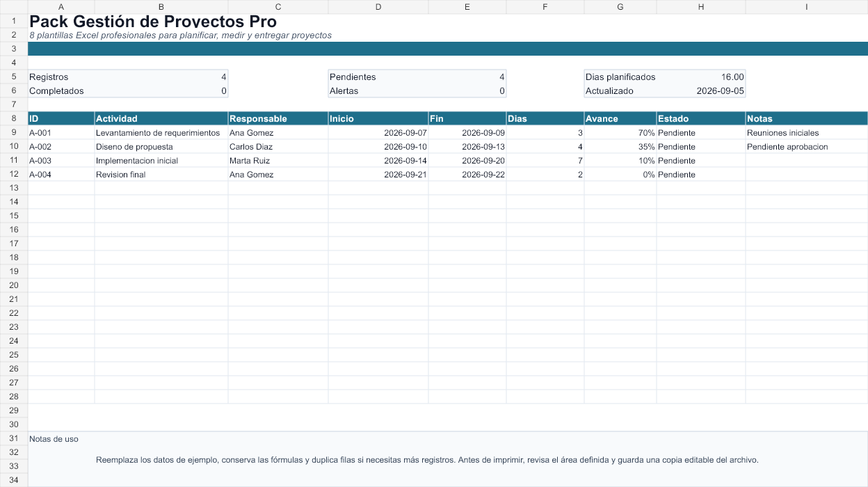Click the 'Registros' label cell
The width and height of the screenshot is (868, 487).
pos(61,77)
